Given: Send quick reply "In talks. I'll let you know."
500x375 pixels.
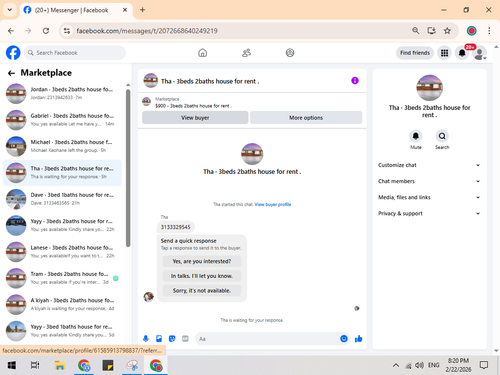Looking at the screenshot, I should pyautogui.click(x=202, y=276).
